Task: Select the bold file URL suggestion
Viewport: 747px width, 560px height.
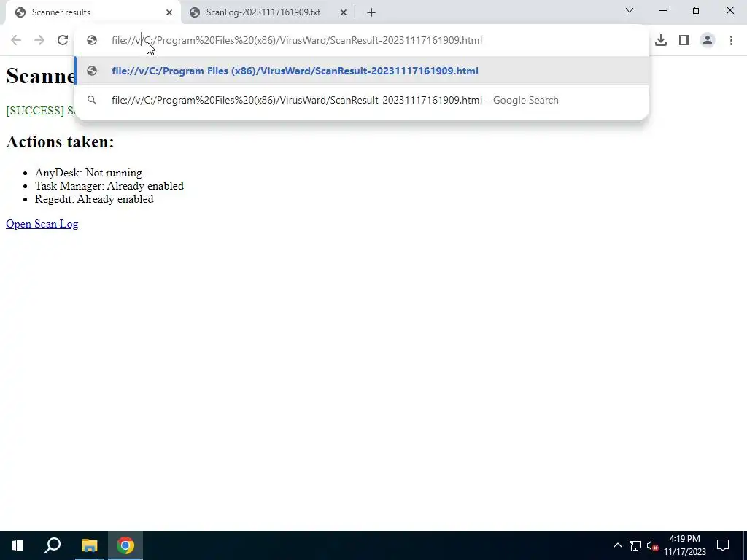Action: (362, 71)
